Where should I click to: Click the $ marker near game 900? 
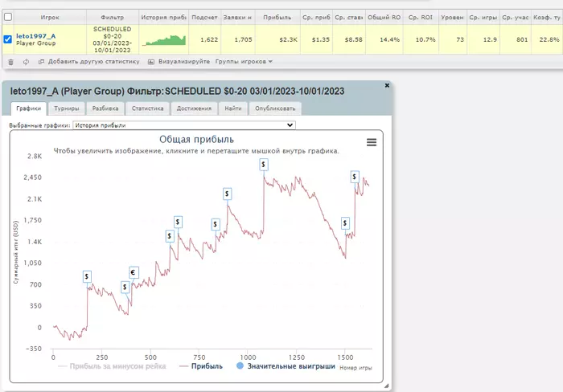(x=227, y=194)
